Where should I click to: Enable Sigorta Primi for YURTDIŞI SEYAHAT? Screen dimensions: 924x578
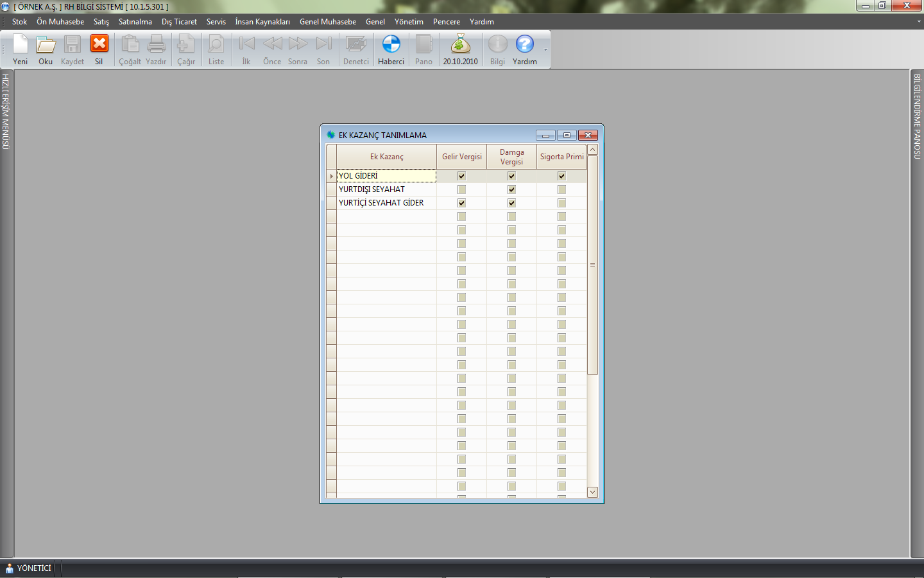click(561, 189)
